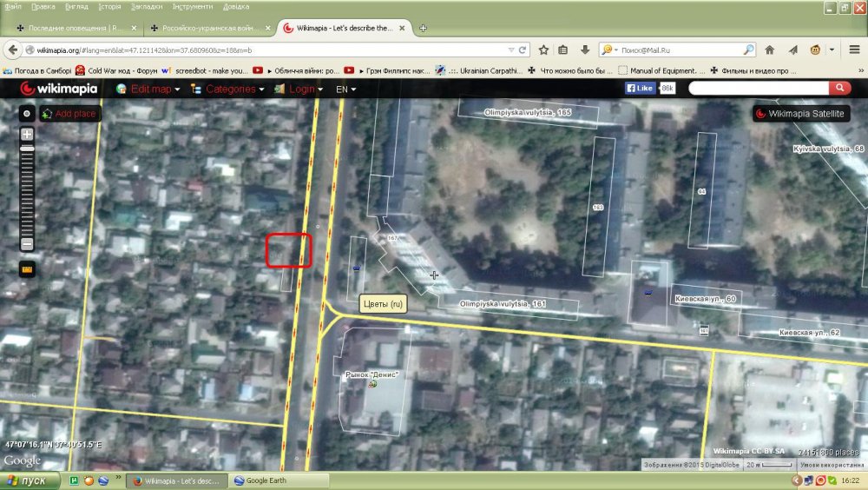
Task: Click the map zoom level slider
Action: click(27, 189)
